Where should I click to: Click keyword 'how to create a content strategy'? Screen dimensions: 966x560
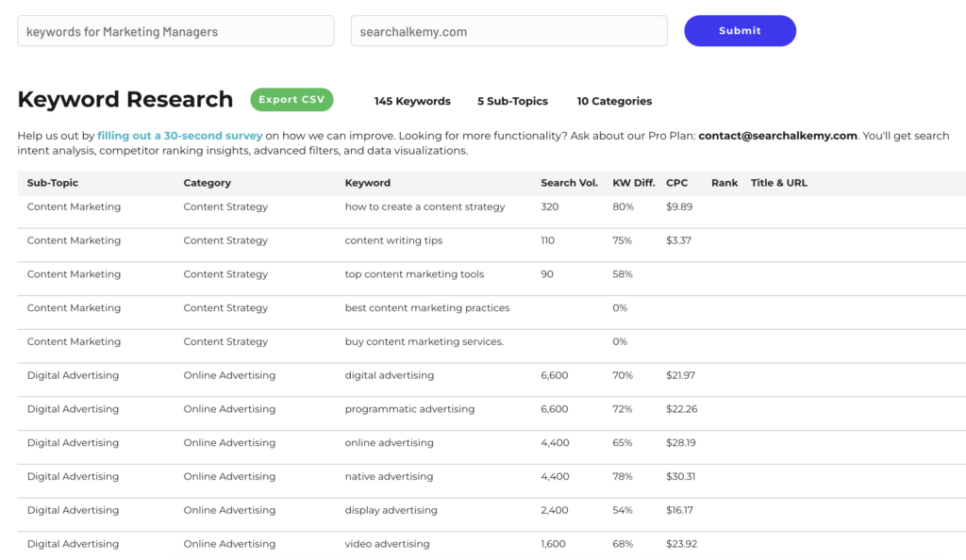click(x=425, y=206)
